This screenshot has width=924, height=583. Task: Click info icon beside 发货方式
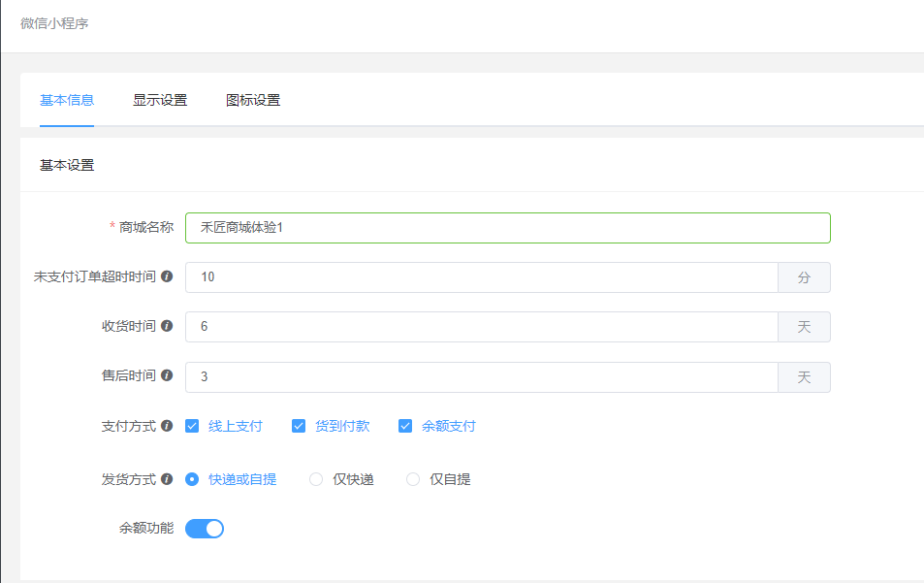[167, 479]
